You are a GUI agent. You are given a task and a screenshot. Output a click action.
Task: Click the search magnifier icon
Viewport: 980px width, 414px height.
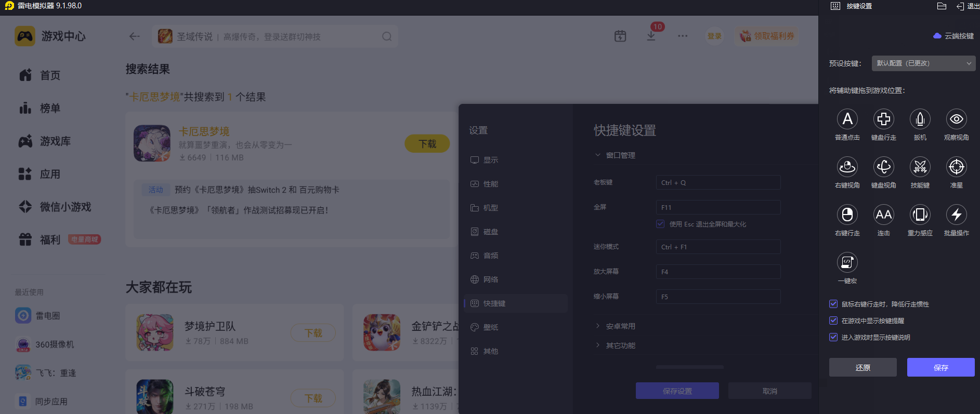pos(387,36)
